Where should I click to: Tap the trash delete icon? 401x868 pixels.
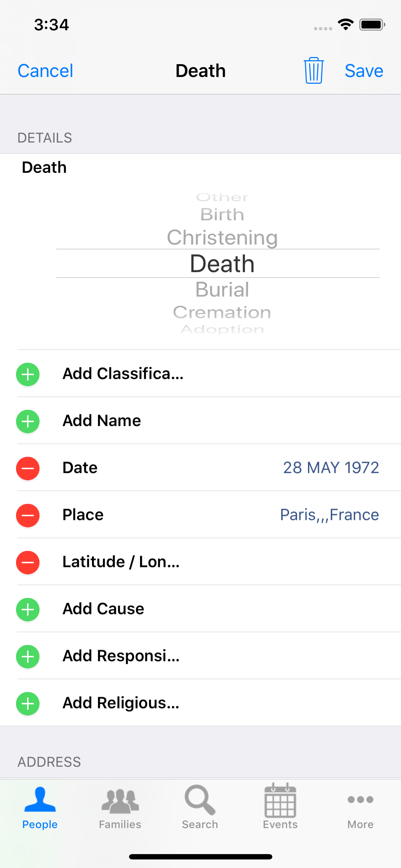pos(314,71)
